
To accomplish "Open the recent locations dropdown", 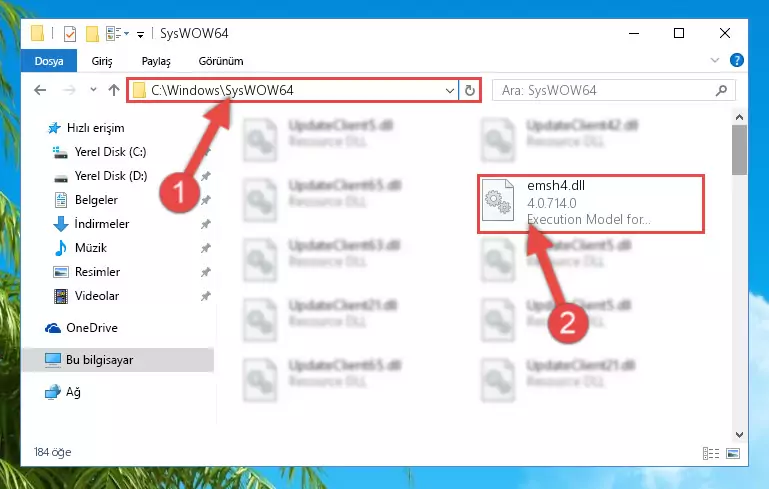I will pos(93,90).
